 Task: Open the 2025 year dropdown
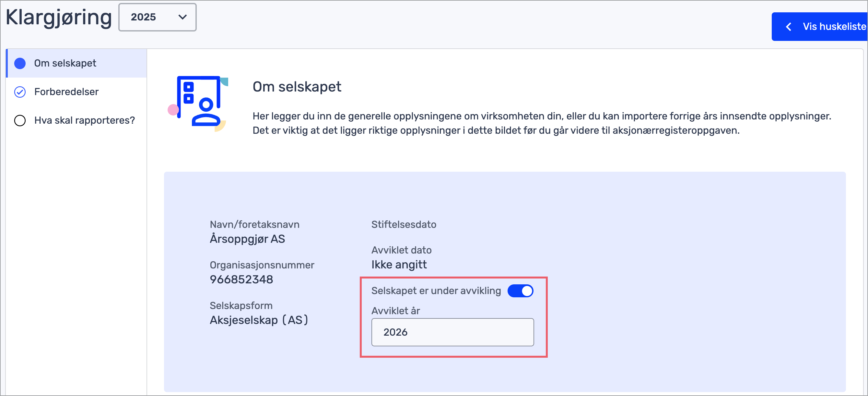coord(157,17)
